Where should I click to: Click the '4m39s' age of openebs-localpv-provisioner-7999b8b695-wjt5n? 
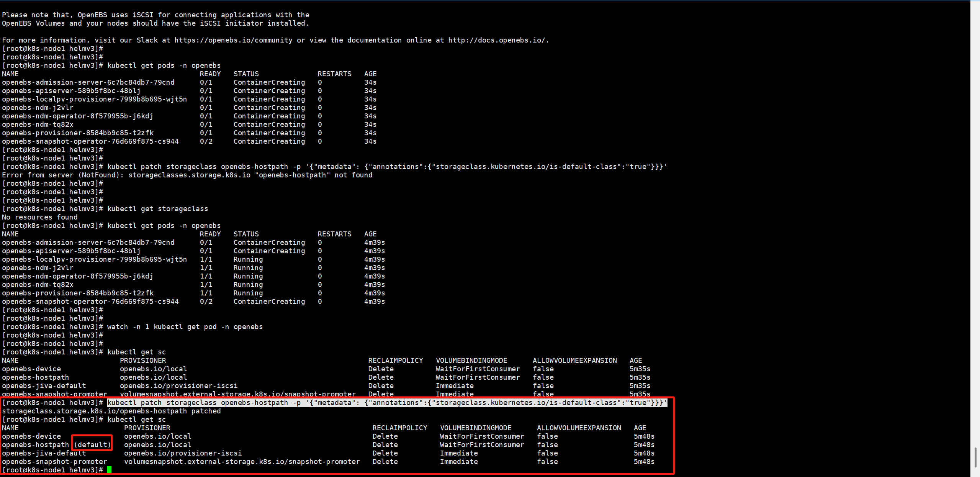375,259
